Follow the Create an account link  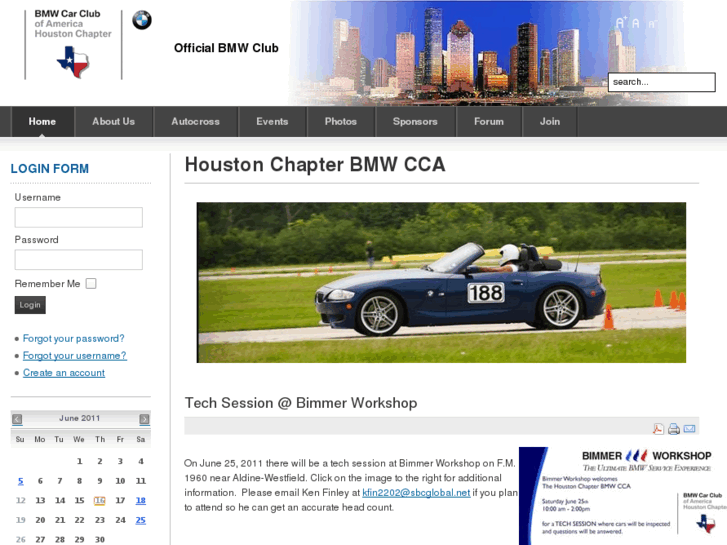[64, 373]
